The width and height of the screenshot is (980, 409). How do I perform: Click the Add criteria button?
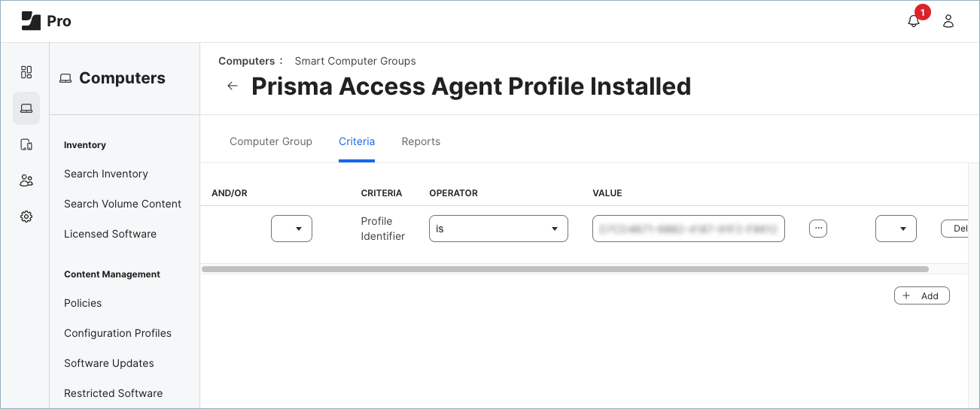922,295
